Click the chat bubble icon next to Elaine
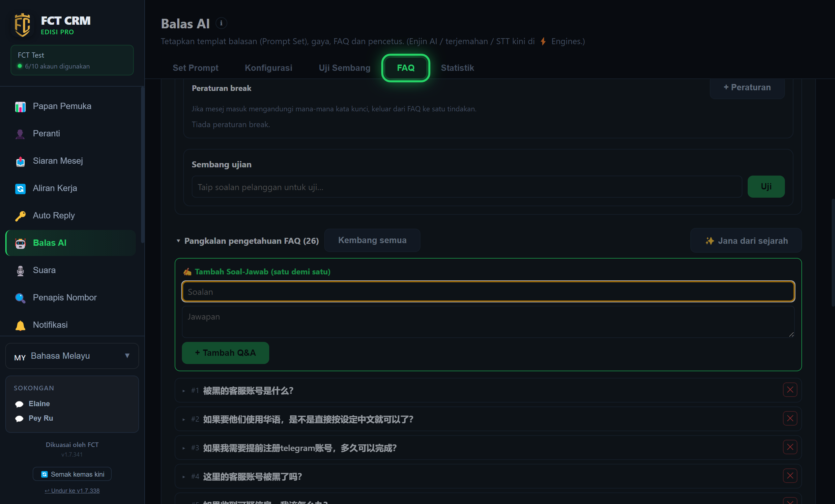835x504 pixels. (19, 404)
